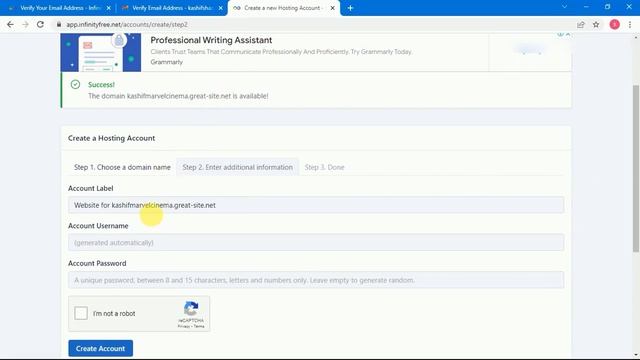Click the address bar URL
Viewport: 640px width, 360px height.
pyautogui.click(x=127, y=24)
